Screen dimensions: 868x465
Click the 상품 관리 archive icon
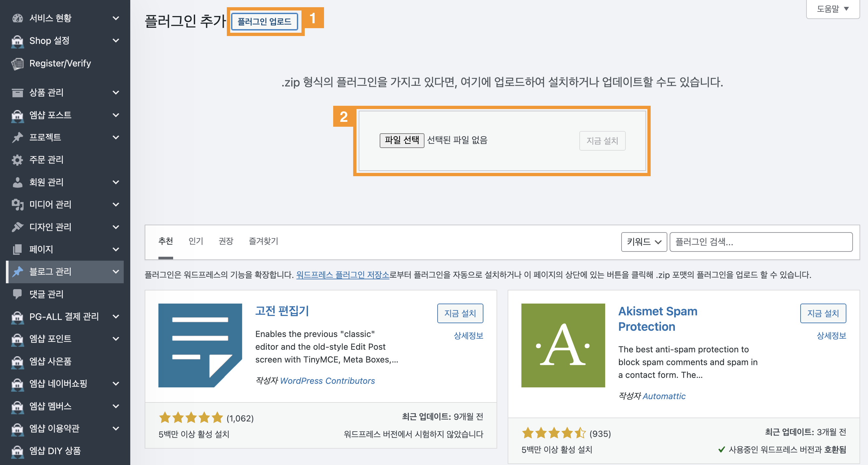point(17,92)
